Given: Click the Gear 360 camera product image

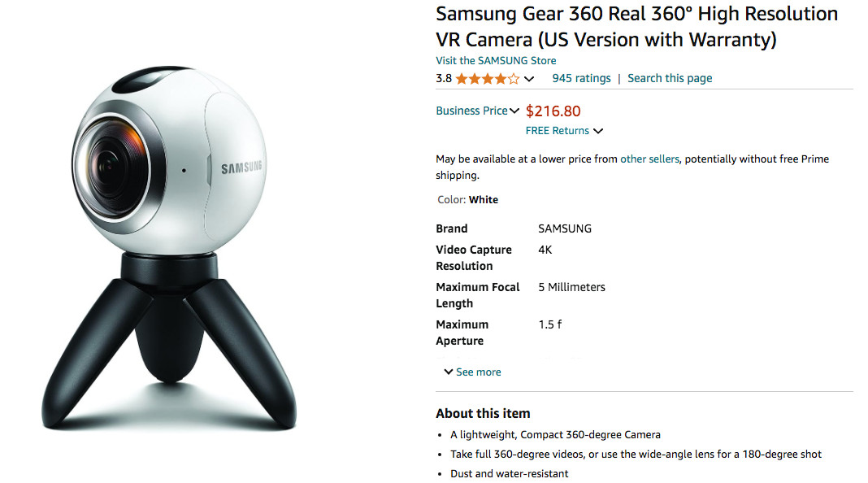Looking at the screenshot, I should 169,247.
